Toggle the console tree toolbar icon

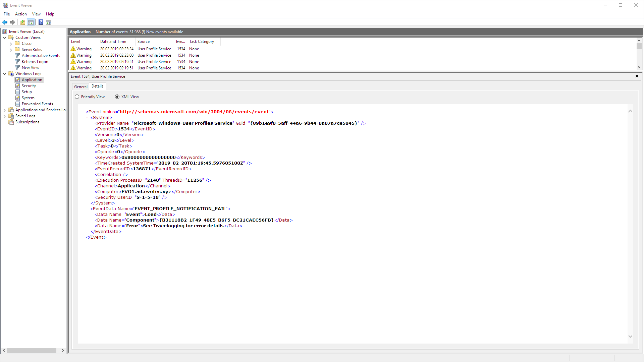[x=31, y=22]
